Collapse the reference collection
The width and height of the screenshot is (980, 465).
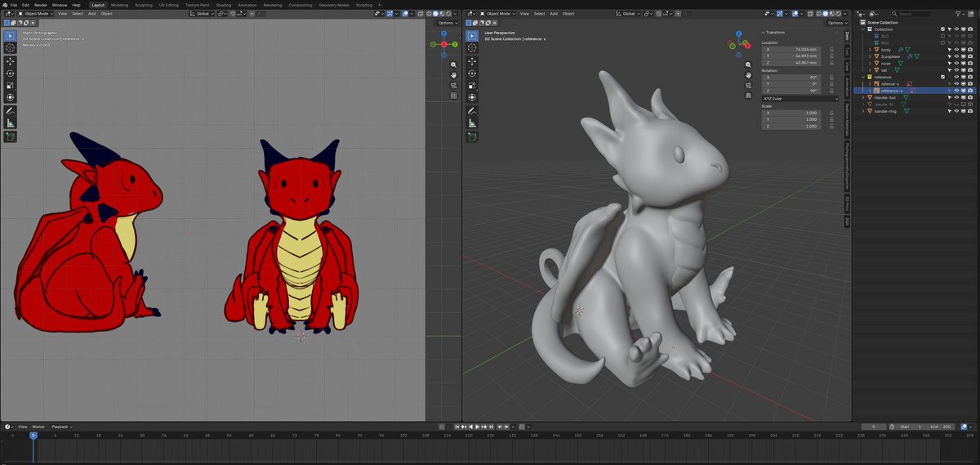[863, 77]
